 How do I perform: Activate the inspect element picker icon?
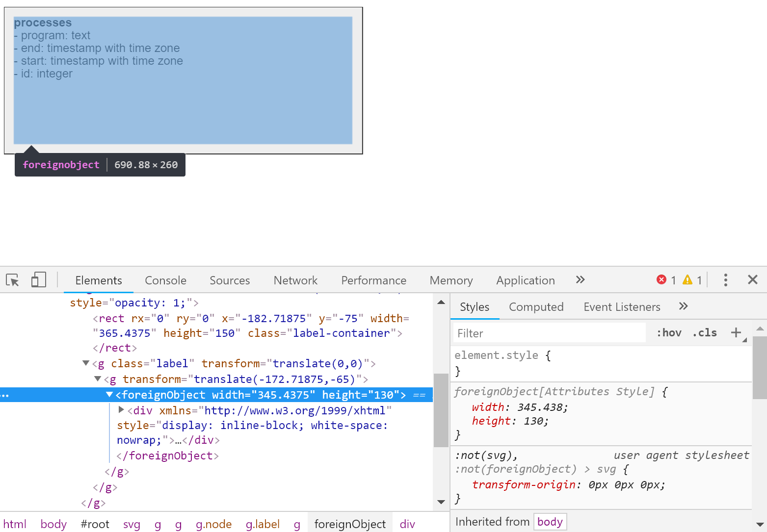click(x=13, y=280)
